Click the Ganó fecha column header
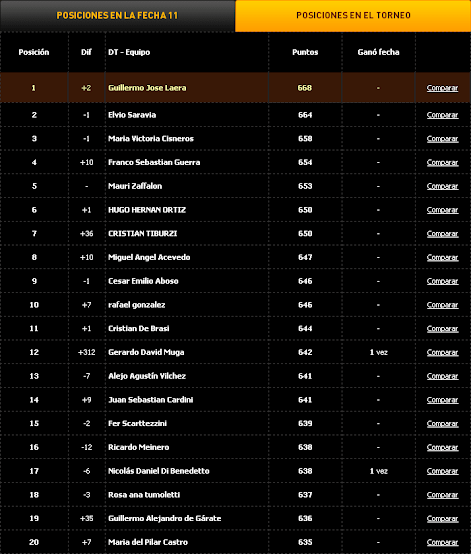The height and width of the screenshot is (554, 471). pos(378,52)
